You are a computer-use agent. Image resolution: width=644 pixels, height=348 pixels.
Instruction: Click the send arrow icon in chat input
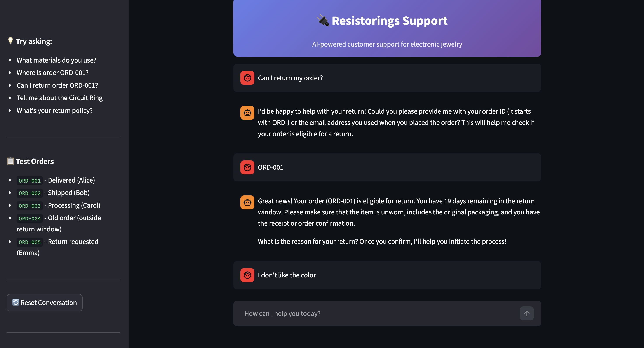tap(526, 313)
